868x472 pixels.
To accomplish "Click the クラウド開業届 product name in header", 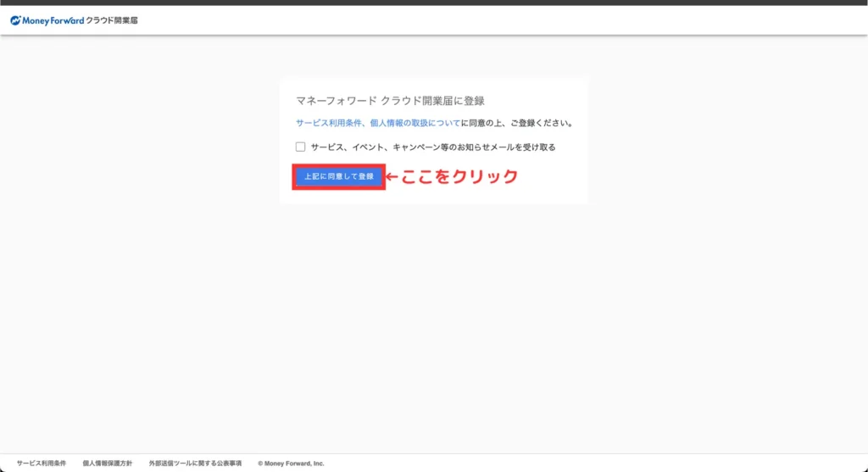I will (111, 20).
